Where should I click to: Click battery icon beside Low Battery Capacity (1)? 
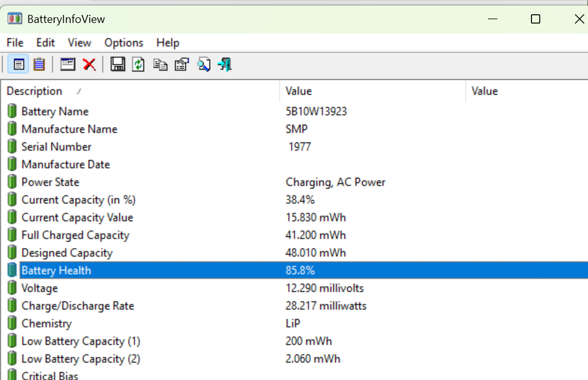(x=12, y=341)
